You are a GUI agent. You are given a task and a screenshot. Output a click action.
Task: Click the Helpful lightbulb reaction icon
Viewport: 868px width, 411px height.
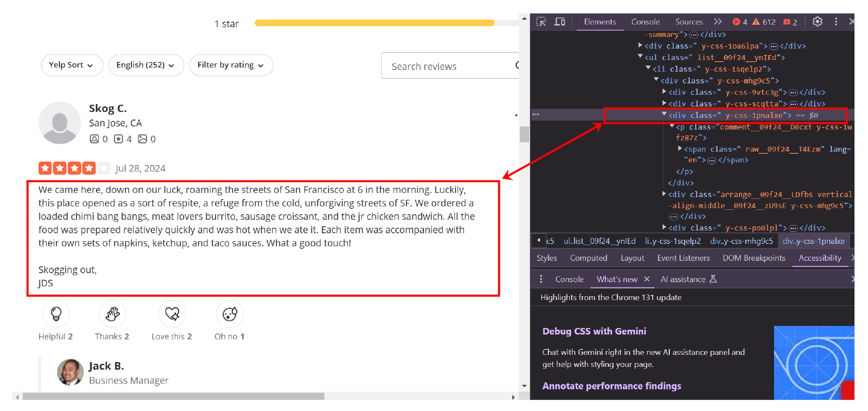coord(56,314)
